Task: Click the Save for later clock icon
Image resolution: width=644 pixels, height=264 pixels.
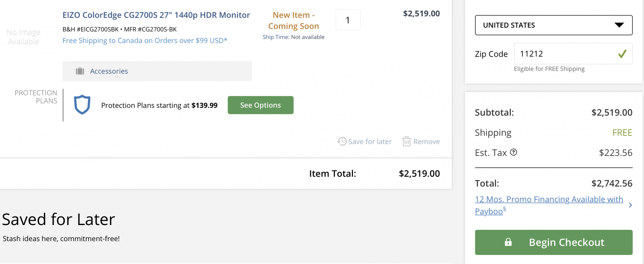Action: pyautogui.click(x=342, y=141)
